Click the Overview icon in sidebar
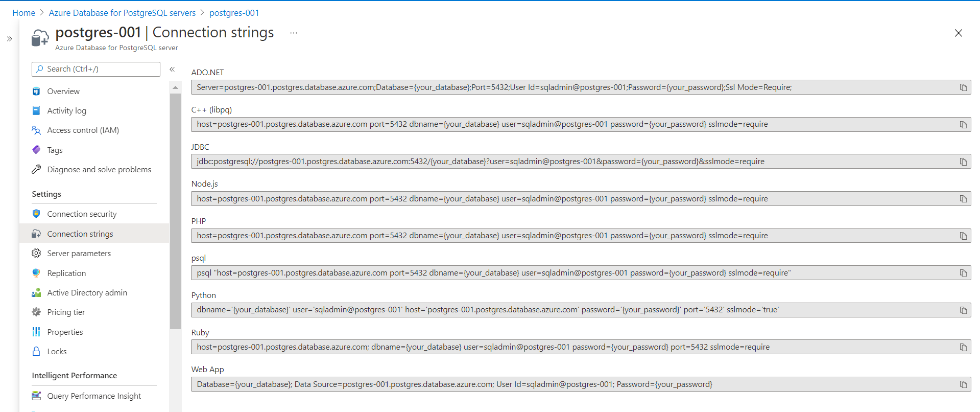This screenshot has height=412, width=980. pyautogui.click(x=36, y=91)
